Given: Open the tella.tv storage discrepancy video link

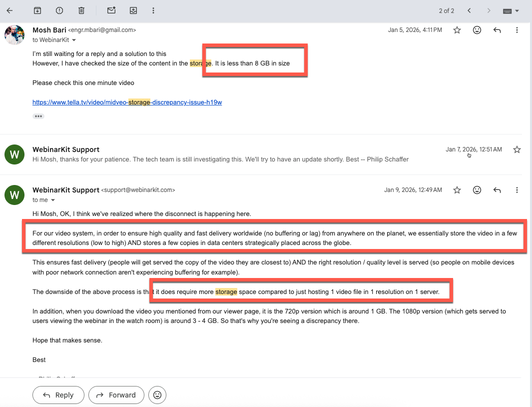Looking at the screenshot, I should click(127, 102).
